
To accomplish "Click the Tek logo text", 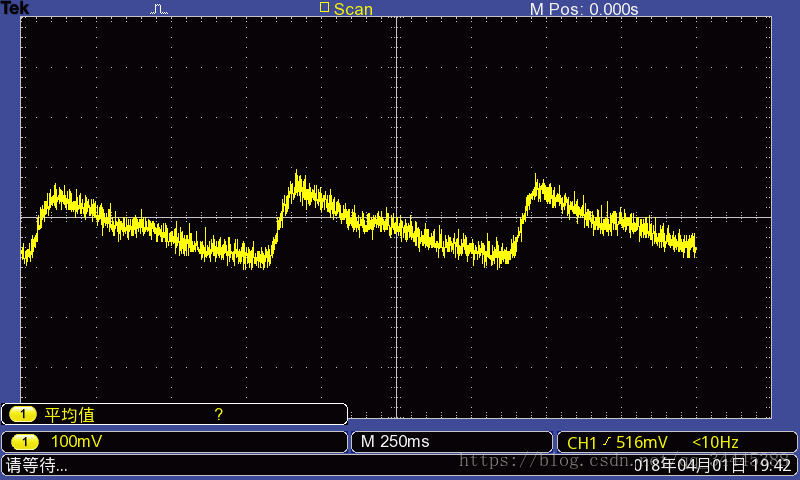I will click(15, 8).
